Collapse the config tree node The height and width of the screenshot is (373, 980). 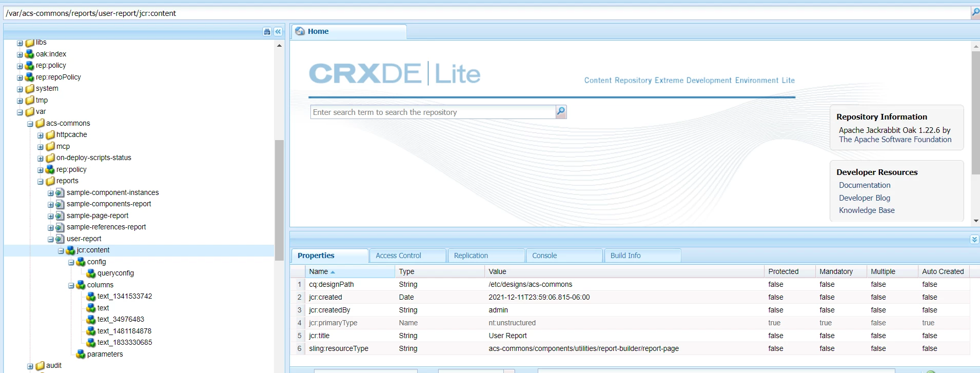(71, 262)
